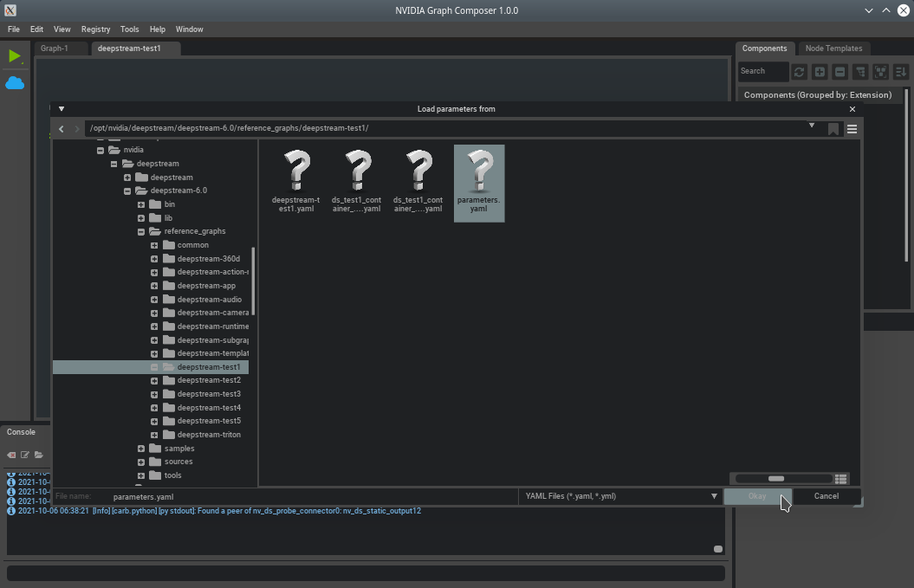Click the back arrow in file dialog
Screen dimensions: 914x588
point(61,129)
